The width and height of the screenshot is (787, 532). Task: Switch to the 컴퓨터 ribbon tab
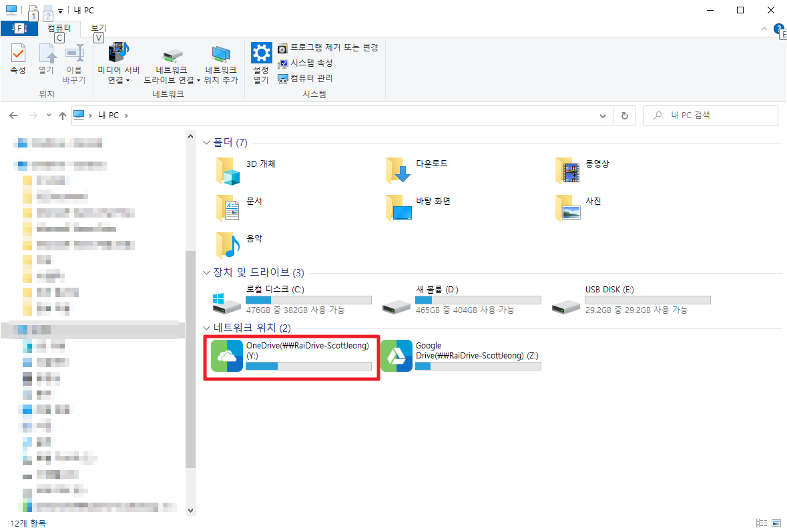tap(59, 28)
